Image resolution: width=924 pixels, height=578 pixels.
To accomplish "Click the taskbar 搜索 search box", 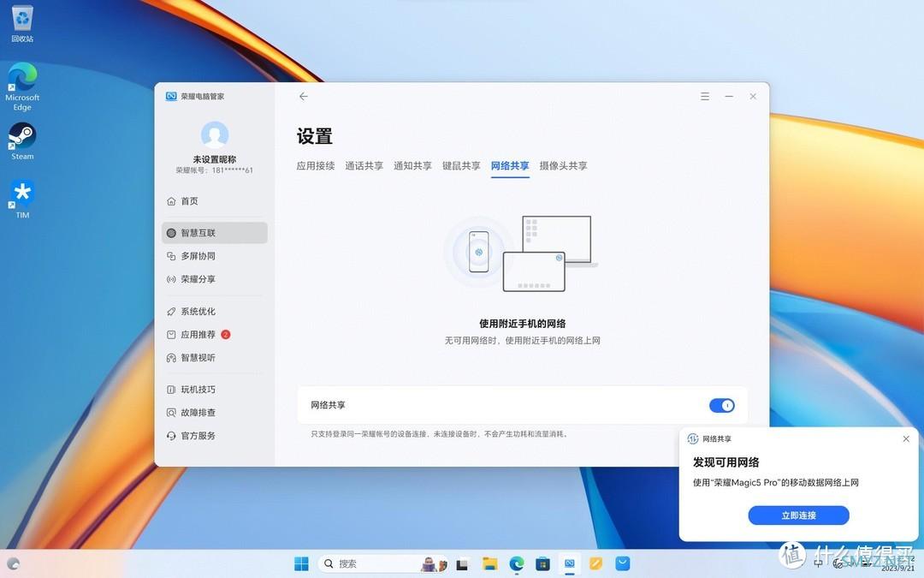I will point(383,563).
